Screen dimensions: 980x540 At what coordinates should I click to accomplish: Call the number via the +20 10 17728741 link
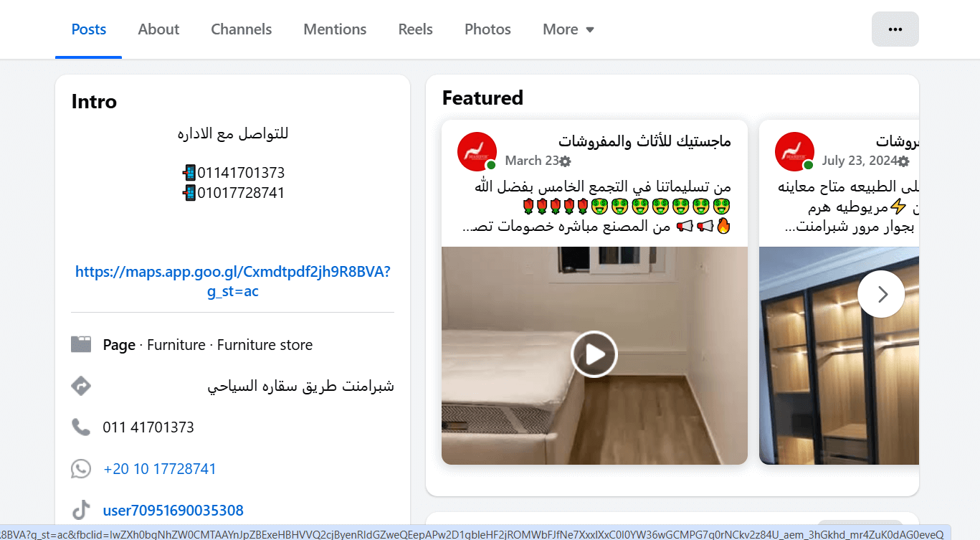point(159,468)
